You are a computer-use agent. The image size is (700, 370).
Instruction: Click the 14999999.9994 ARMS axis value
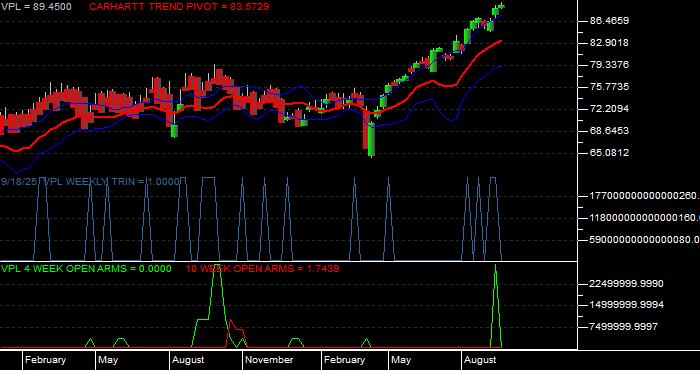(x=627, y=305)
